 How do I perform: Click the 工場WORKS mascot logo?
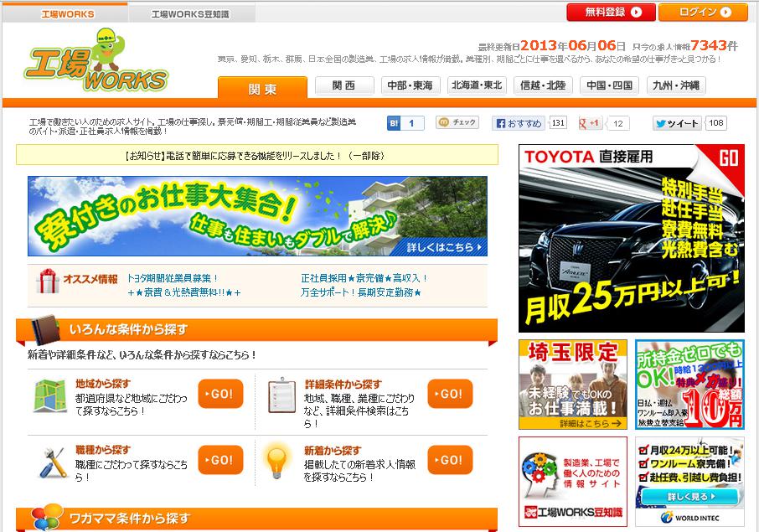[x=96, y=61]
